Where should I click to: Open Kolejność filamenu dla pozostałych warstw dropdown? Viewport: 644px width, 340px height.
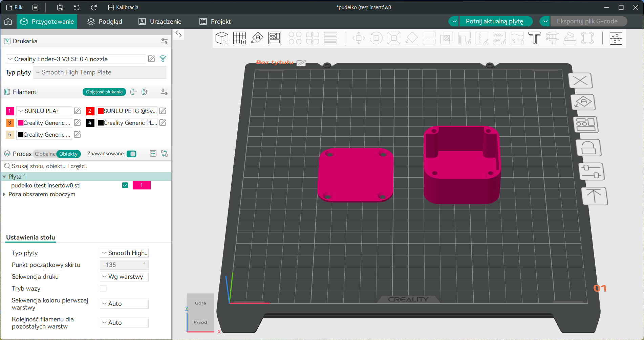124,323
